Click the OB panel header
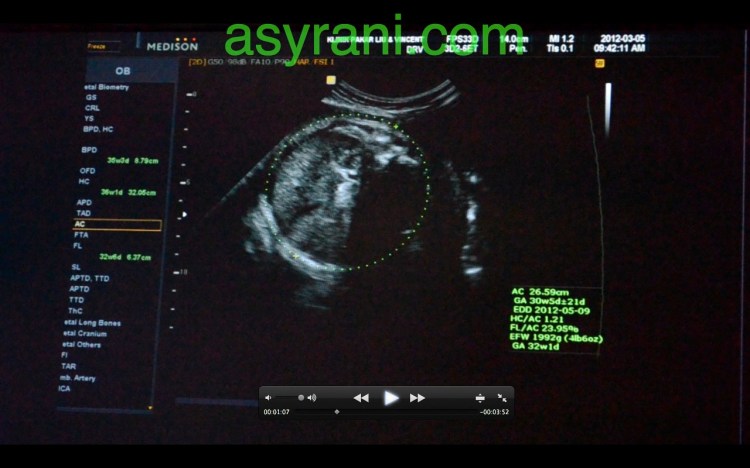 [x=123, y=71]
